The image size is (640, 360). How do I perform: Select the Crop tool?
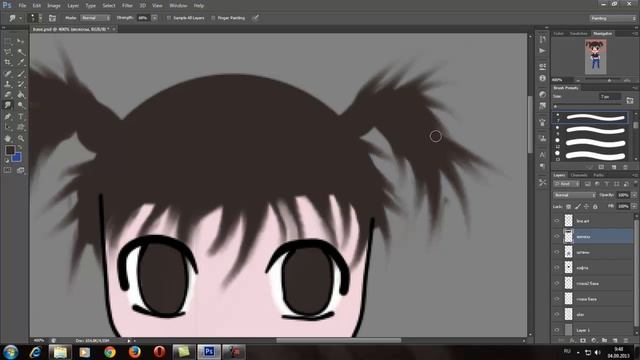coord(8,62)
